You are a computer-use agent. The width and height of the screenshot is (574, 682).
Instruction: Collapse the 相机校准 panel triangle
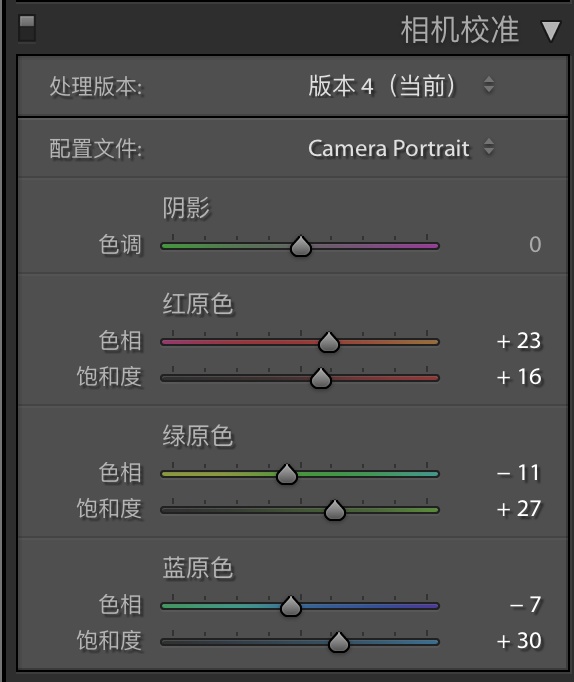click(x=551, y=31)
